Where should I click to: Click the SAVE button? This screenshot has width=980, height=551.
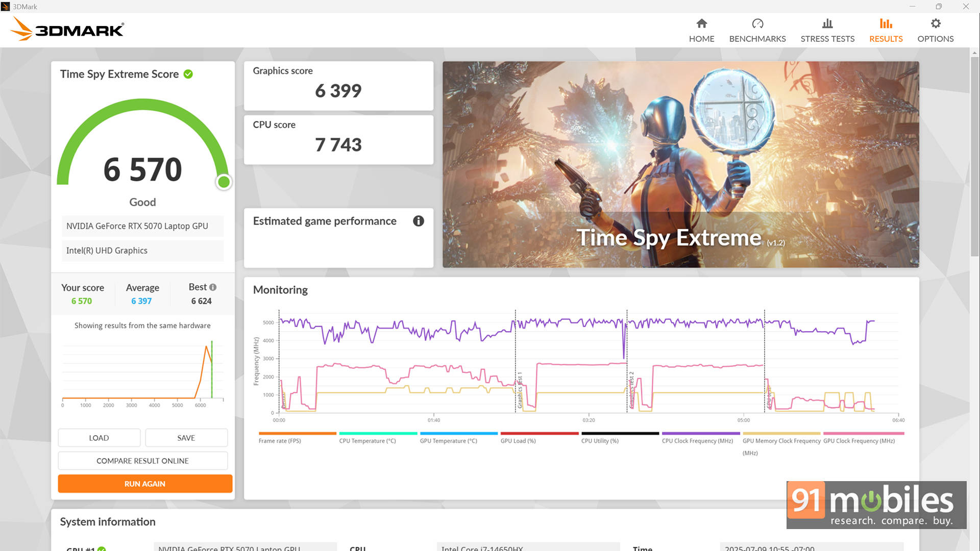point(186,438)
